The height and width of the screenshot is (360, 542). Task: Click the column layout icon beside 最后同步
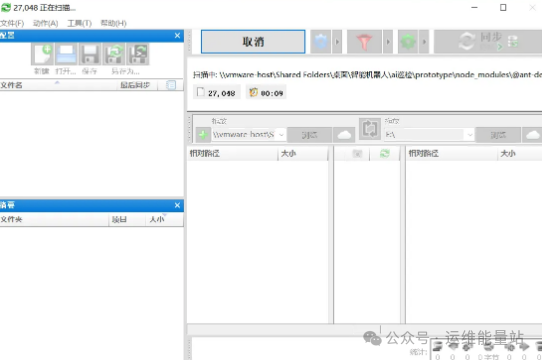(171, 85)
